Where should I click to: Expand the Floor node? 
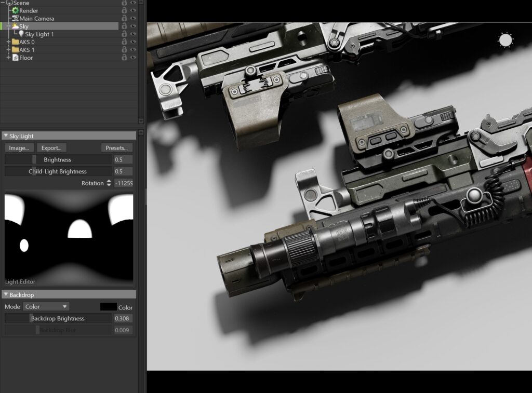point(8,58)
